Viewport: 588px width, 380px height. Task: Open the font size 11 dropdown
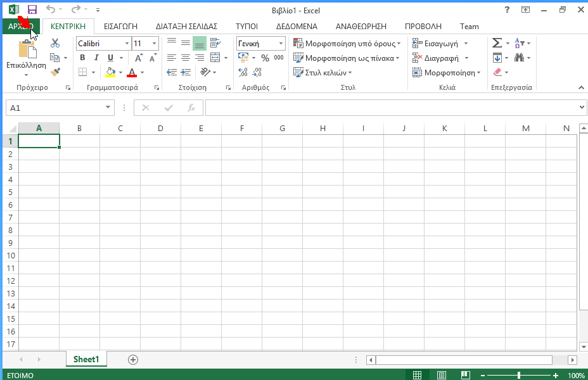154,44
